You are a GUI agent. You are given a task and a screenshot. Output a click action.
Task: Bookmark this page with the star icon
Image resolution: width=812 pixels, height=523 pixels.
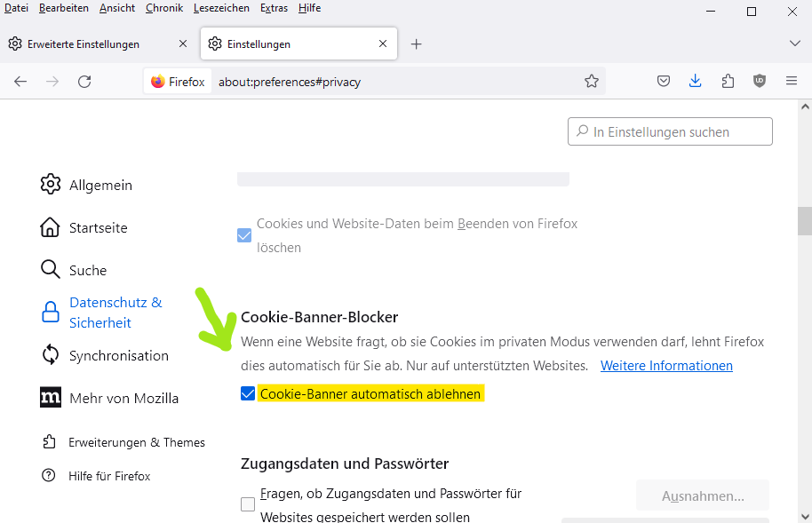tap(592, 82)
